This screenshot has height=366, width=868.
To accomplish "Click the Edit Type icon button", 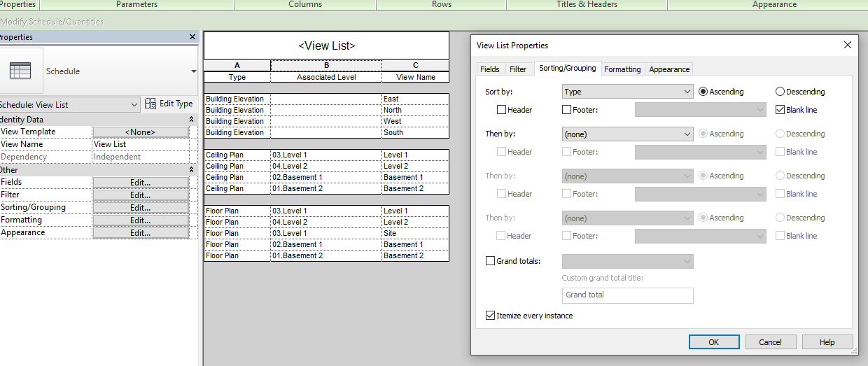I will coord(168,104).
